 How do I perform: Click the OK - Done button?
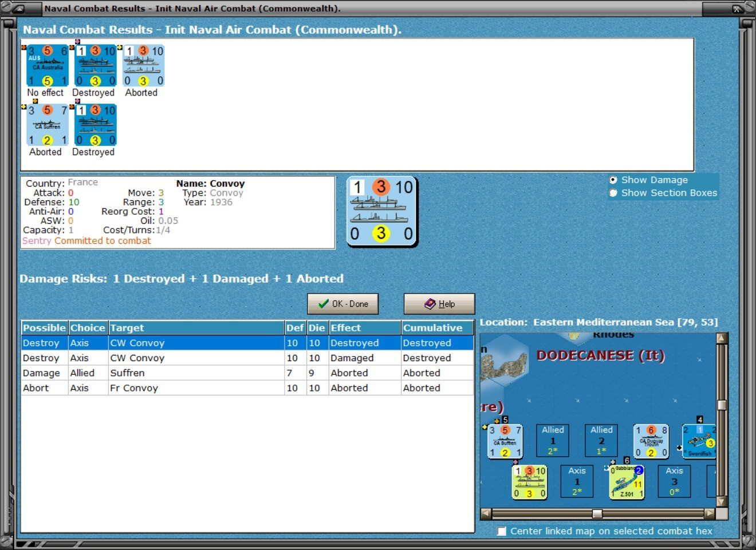pos(342,304)
